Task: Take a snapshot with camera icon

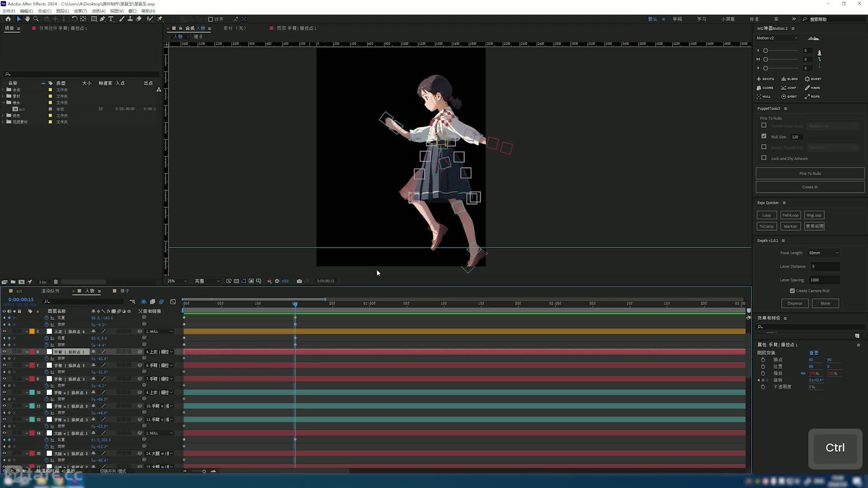Action: point(299,281)
